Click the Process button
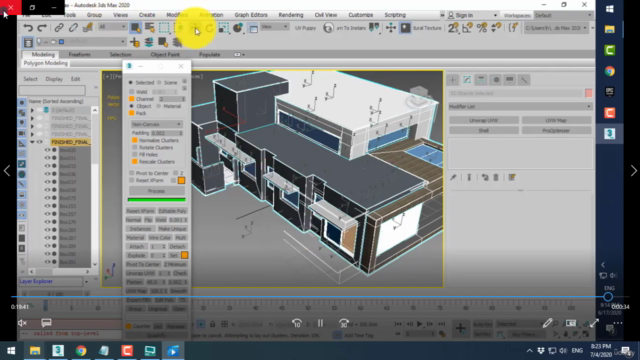 (x=156, y=191)
